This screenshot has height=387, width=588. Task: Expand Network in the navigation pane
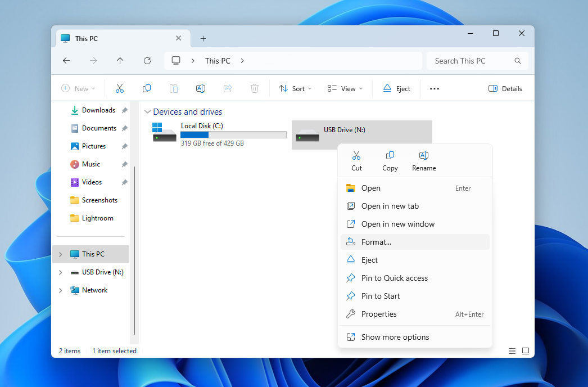pyautogui.click(x=60, y=290)
